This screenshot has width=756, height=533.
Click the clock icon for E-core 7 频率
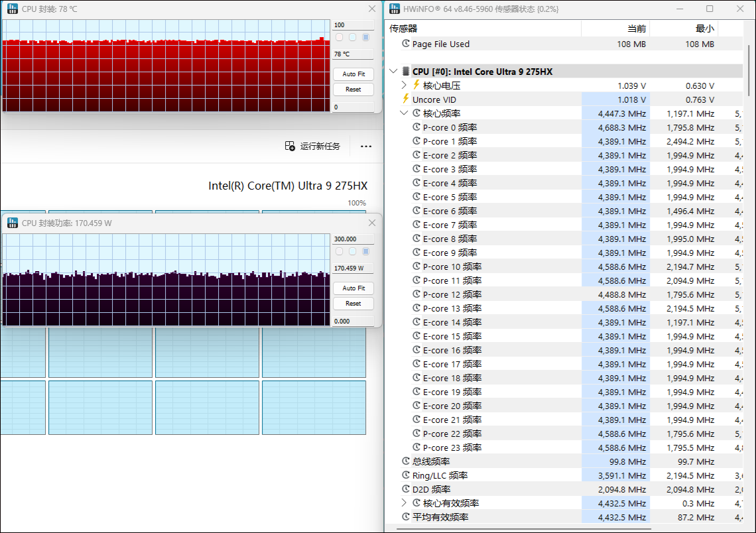pos(416,224)
